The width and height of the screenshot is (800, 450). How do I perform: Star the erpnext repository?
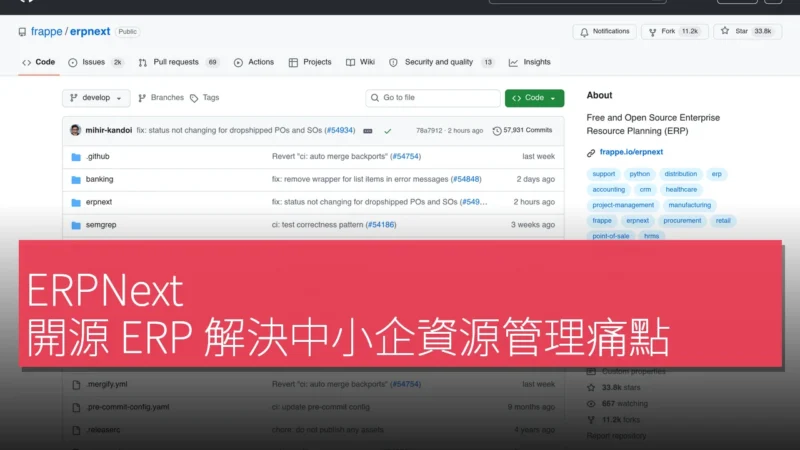(x=747, y=32)
